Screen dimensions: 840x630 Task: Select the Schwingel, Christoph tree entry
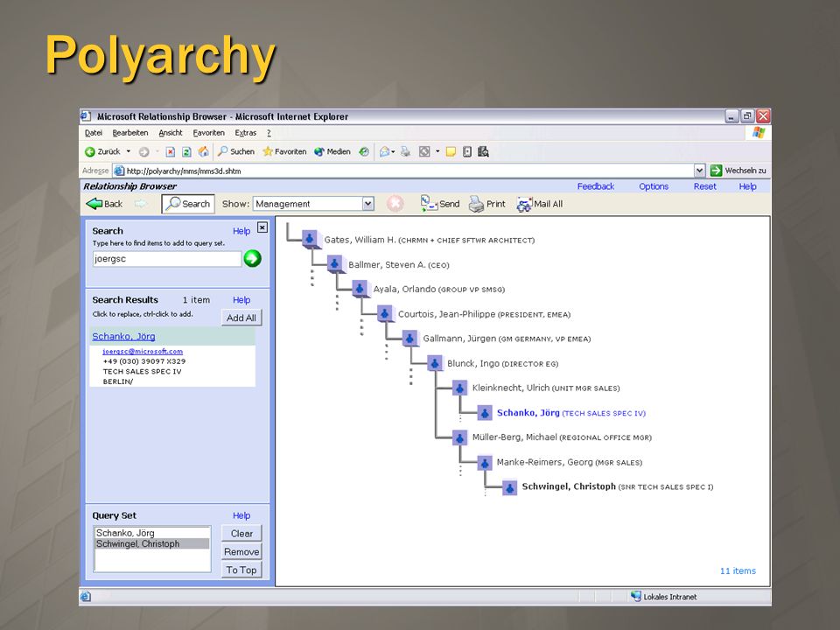click(x=618, y=486)
